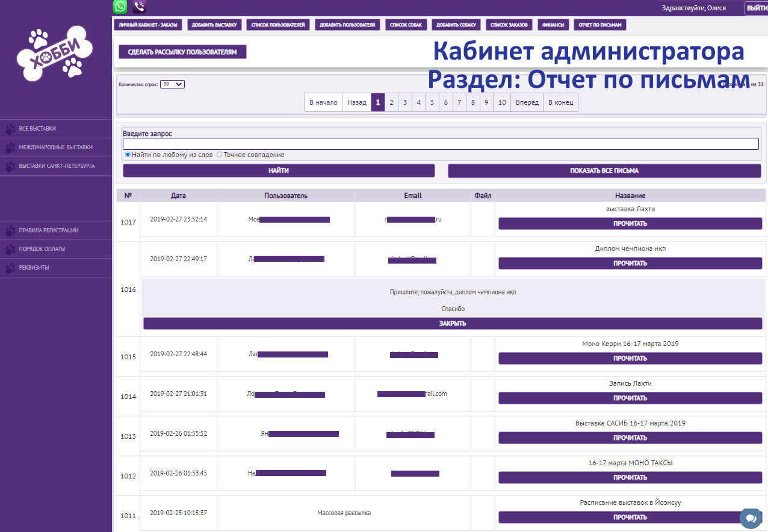The width and height of the screenshot is (768, 532).
Task: Click date 2019-02-27 21:01:31 cell
Action: (178, 394)
